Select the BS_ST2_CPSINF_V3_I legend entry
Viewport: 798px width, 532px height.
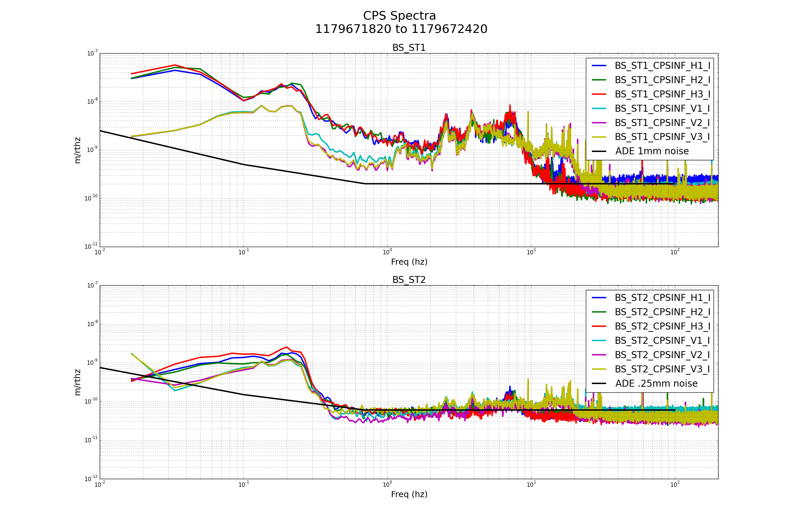tap(662, 369)
